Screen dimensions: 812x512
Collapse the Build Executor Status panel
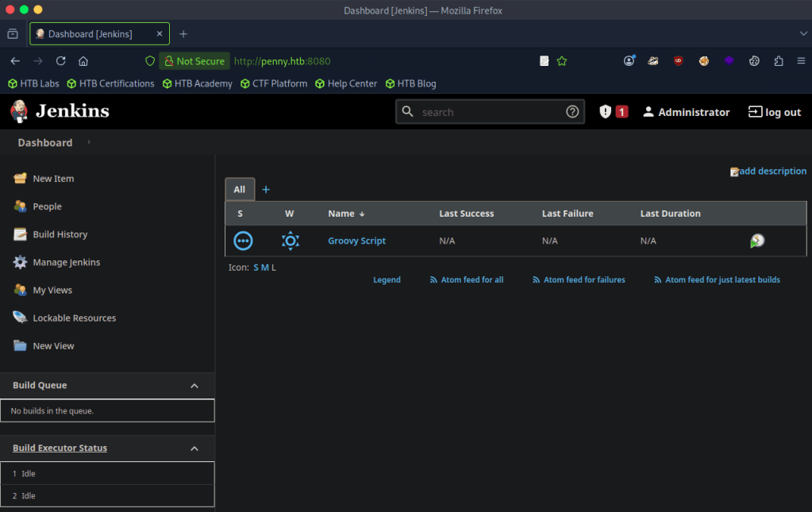[194, 448]
